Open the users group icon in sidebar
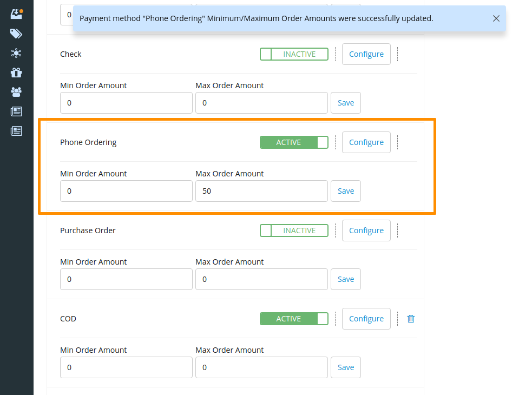532x395 pixels. (x=16, y=92)
